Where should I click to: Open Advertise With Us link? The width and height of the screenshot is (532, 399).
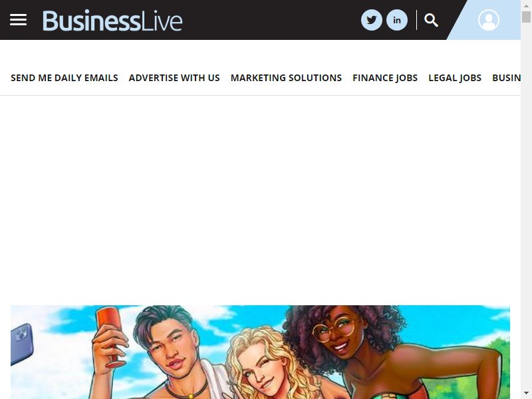pyautogui.click(x=174, y=78)
